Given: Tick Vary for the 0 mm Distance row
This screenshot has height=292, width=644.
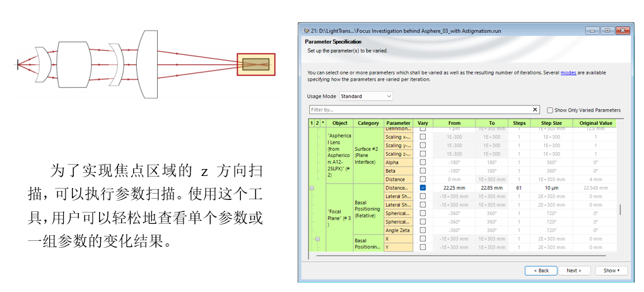Looking at the screenshot, I should (x=423, y=179).
